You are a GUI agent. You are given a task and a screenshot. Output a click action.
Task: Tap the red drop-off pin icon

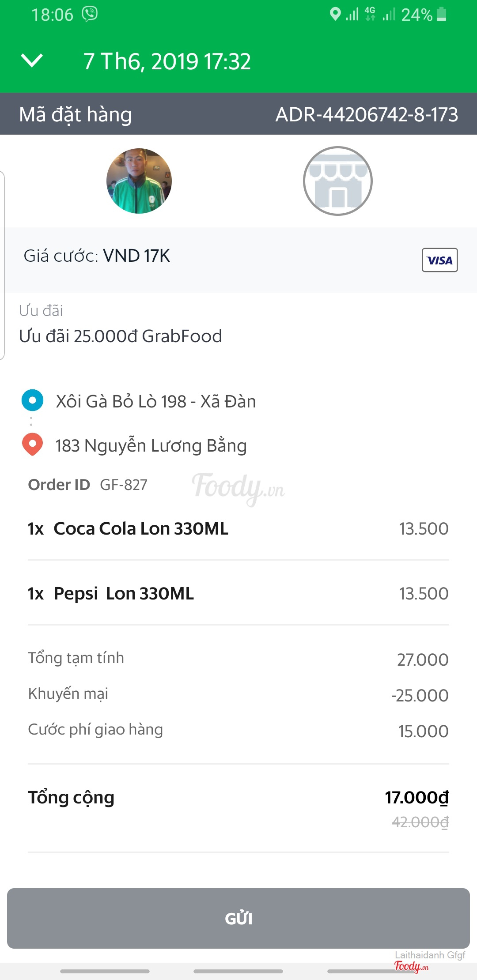click(x=32, y=444)
